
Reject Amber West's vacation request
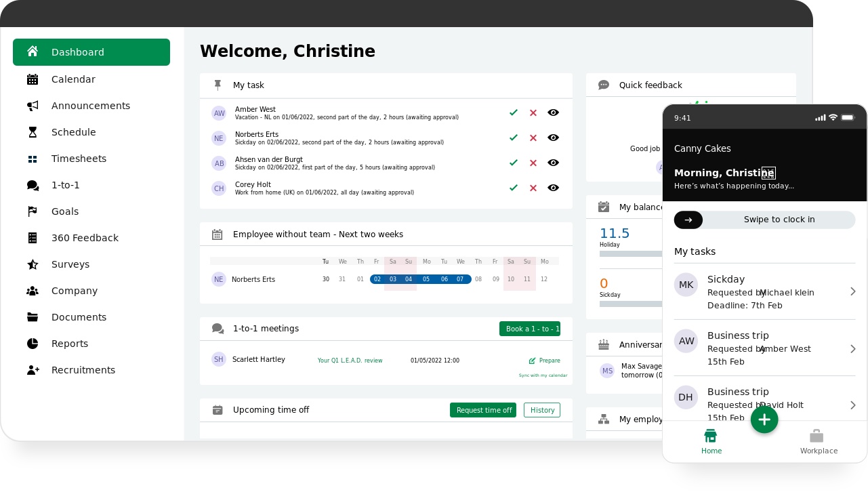click(533, 112)
